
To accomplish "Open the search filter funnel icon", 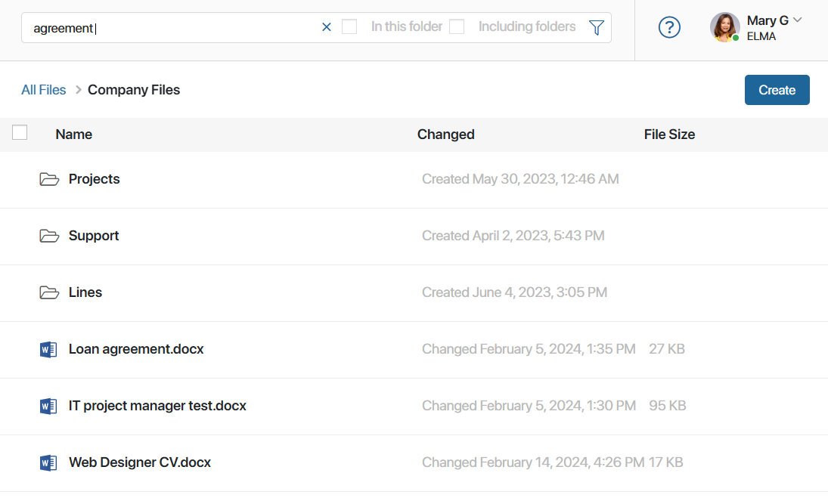I will 596,27.
